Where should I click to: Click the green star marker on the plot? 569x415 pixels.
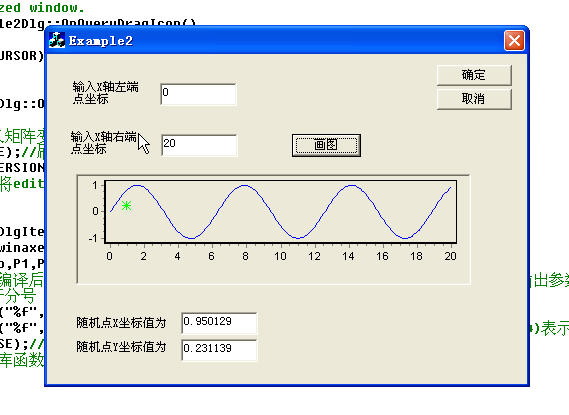(x=126, y=206)
